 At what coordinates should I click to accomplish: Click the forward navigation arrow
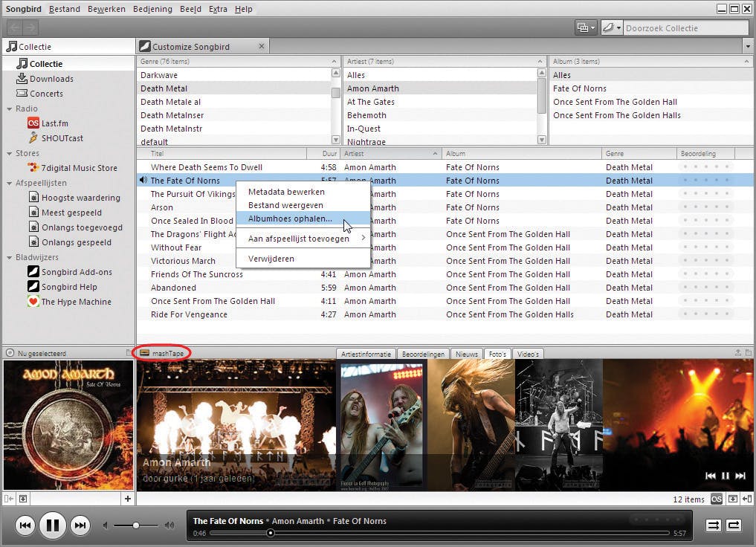tap(30, 27)
